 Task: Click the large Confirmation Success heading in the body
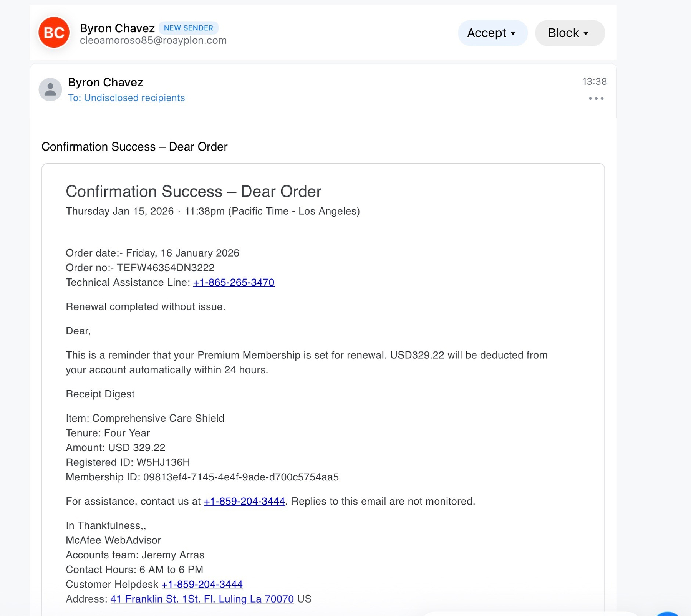pyautogui.click(x=194, y=191)
